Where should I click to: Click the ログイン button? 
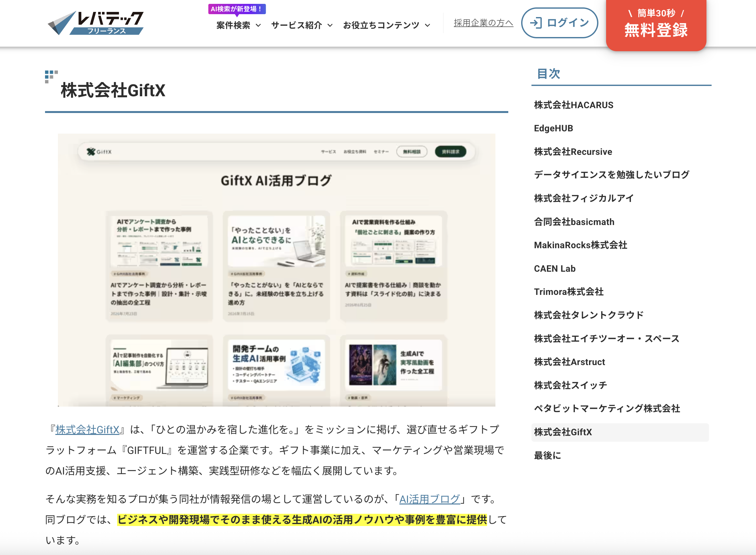[x=560, y=23]
